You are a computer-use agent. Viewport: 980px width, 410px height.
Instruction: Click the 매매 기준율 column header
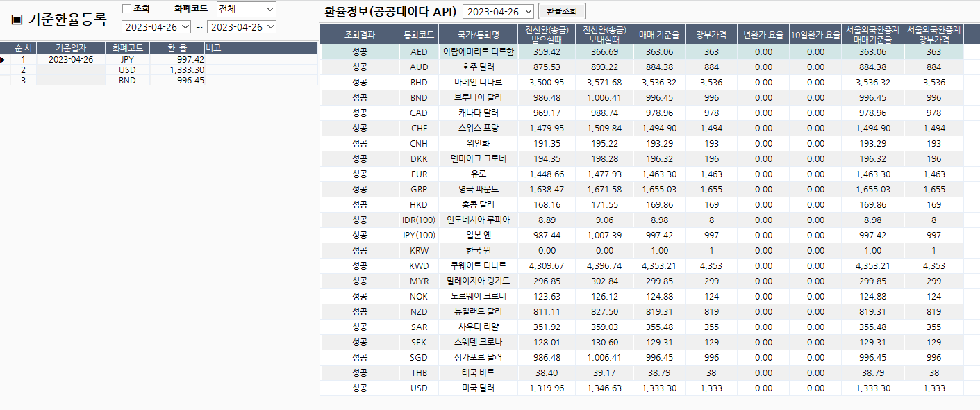(x=658, y=34)
